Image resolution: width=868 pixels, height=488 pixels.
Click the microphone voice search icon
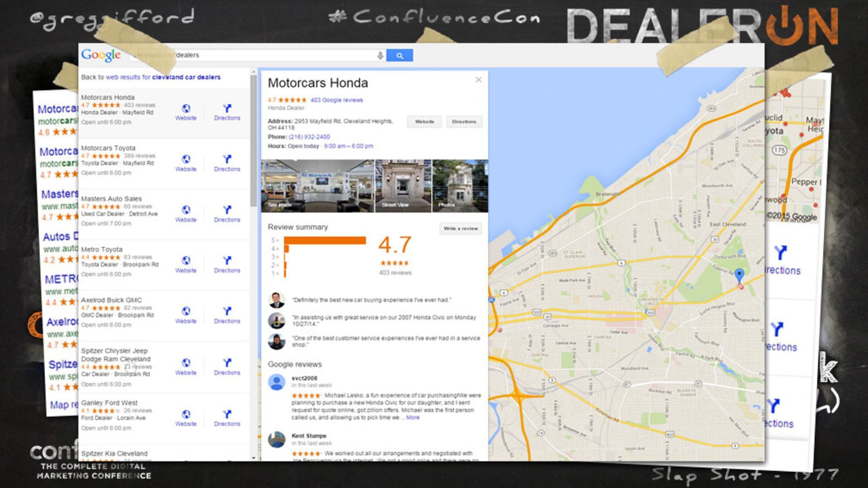[x=380, y=55]
